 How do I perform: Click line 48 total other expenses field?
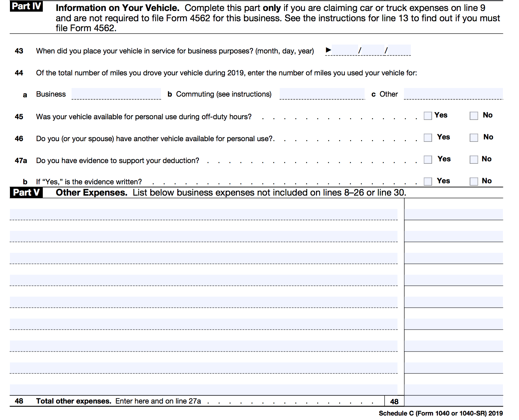pyautogui.click(x=453, y=401)
